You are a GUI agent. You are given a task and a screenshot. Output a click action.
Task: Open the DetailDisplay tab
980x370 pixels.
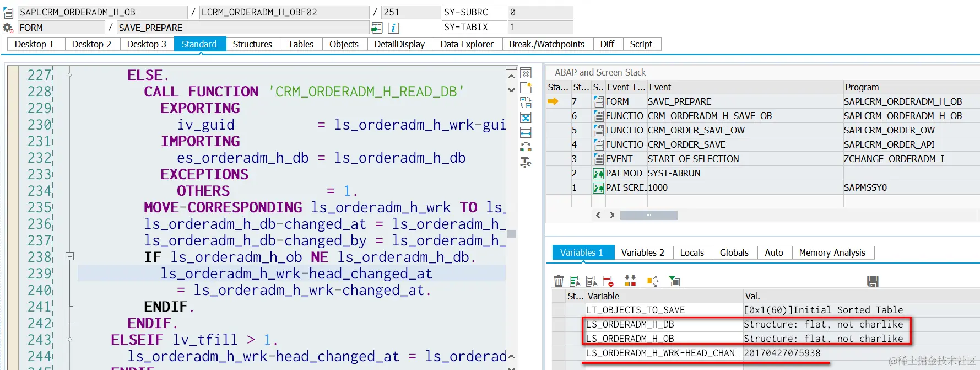pyautogui.click(x=400, y=44)
